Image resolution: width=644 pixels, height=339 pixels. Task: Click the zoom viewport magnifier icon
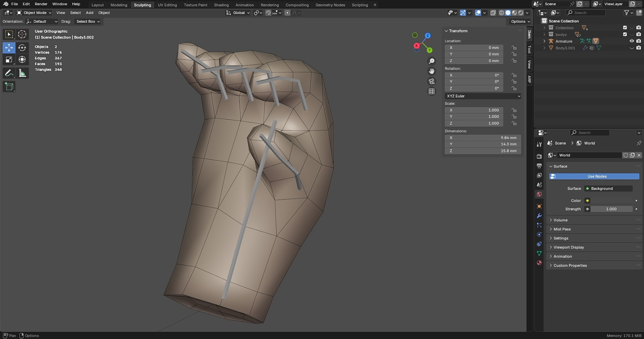tap(431, 61)
